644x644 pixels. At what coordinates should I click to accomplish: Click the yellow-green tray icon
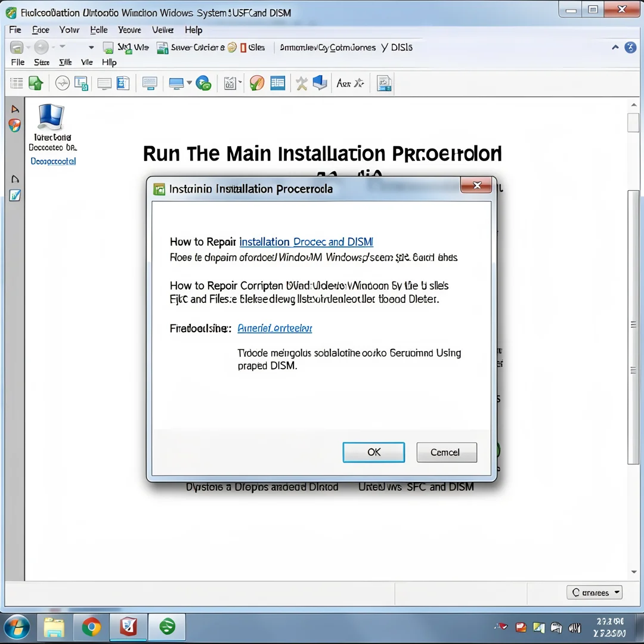click(538, 627)
